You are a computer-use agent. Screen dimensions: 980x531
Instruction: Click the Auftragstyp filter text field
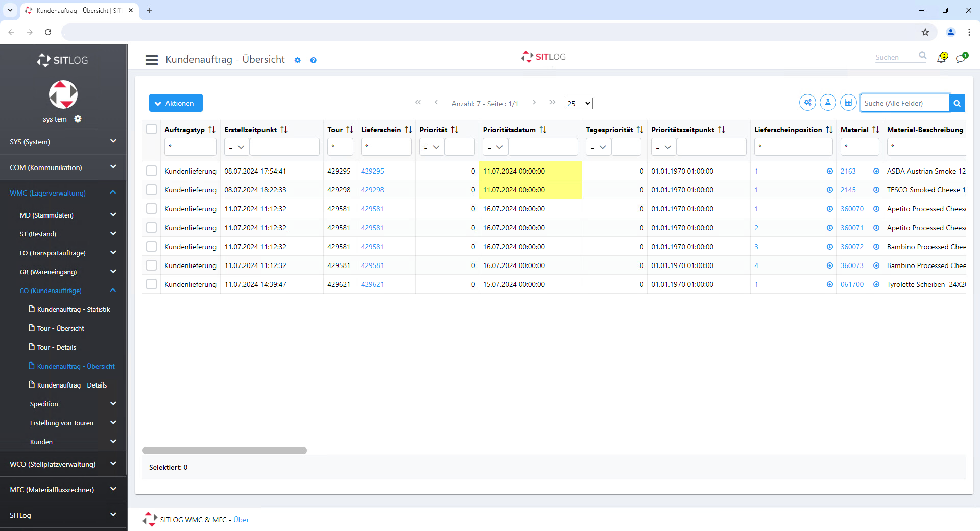click(190, 147)
